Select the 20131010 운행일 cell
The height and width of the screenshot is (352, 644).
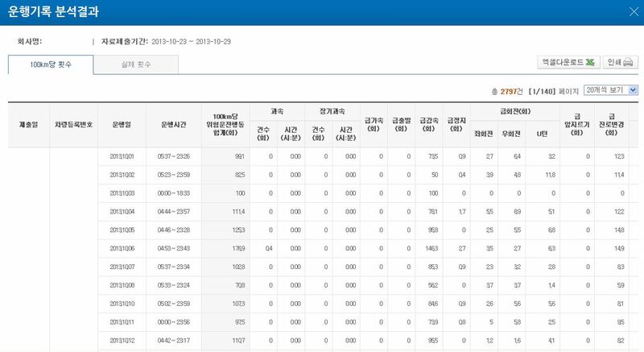122,304
